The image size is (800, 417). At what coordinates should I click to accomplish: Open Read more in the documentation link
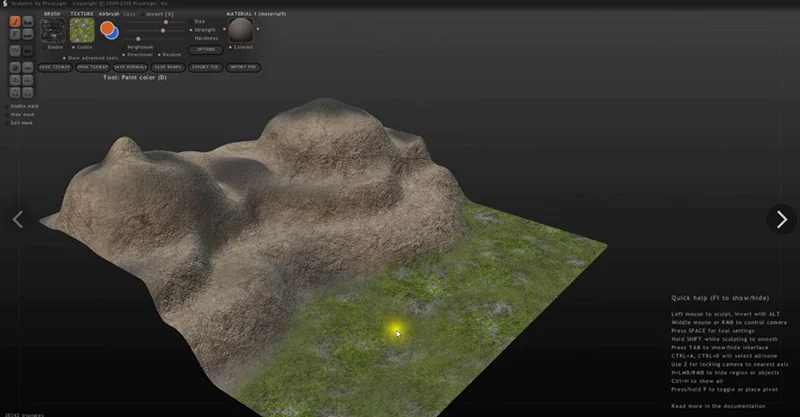point(720,406)
